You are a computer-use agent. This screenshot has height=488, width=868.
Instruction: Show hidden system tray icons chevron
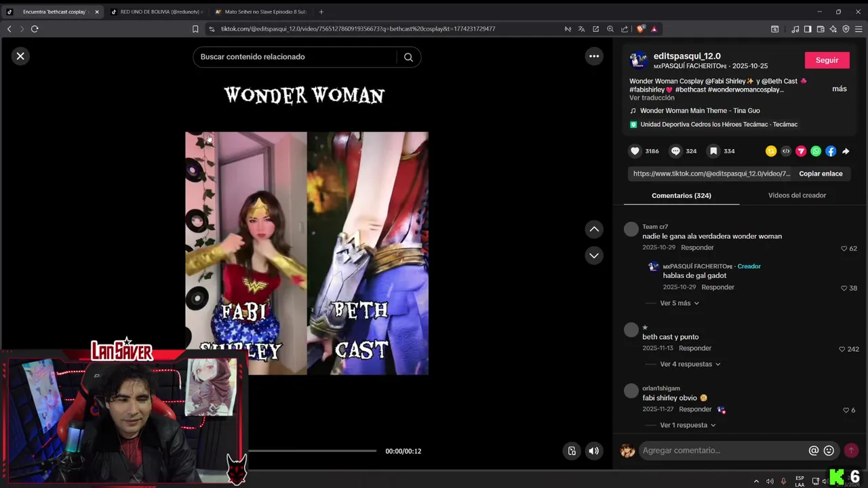tap(756, 481)
